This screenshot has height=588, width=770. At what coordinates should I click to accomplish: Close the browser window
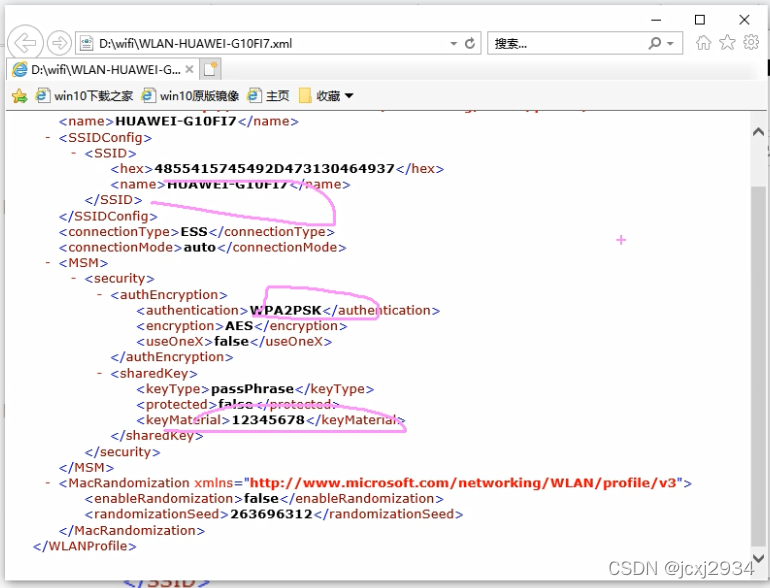tap(744, 20)
